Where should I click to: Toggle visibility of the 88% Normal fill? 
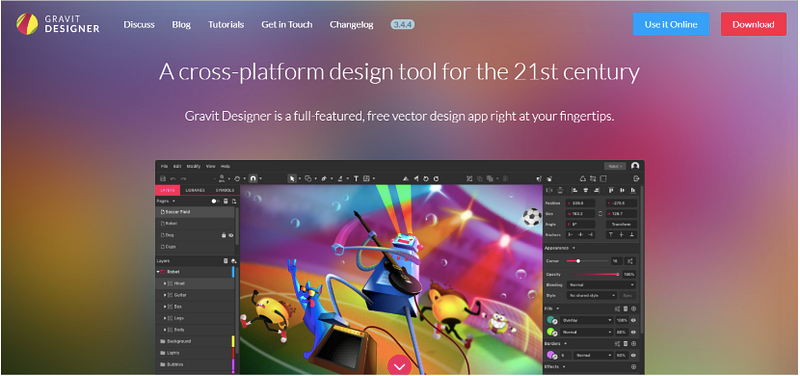tap(634, 332)
